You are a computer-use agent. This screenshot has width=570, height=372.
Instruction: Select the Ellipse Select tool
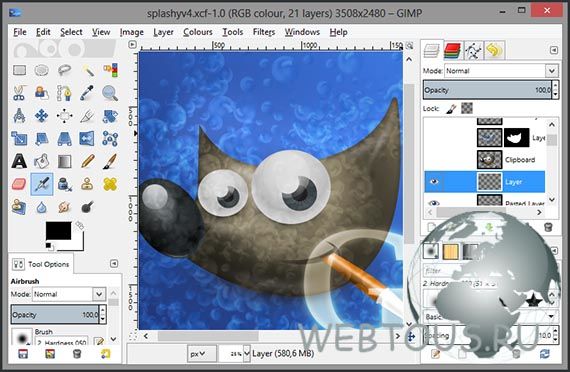[41, 70]
